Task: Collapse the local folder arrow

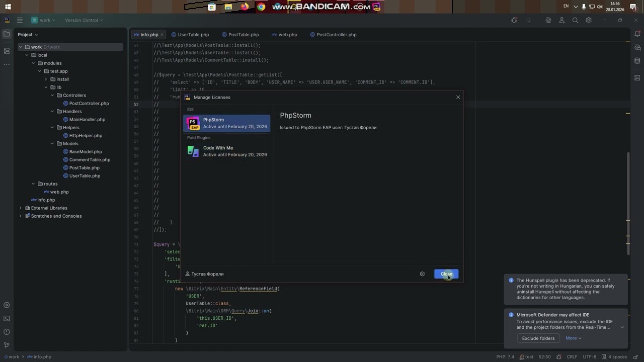Action: coord(27,55)
